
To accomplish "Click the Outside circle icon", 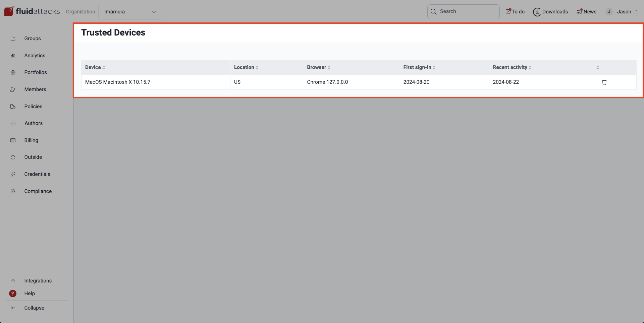I will (x=13, y=157).
